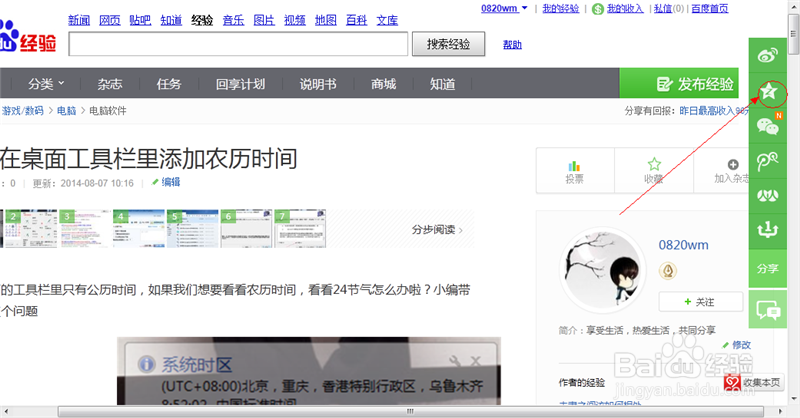The height and width of the screenshot is (418, 800).
Task: Open the 音乐 top link
Action: coord(233,20)
